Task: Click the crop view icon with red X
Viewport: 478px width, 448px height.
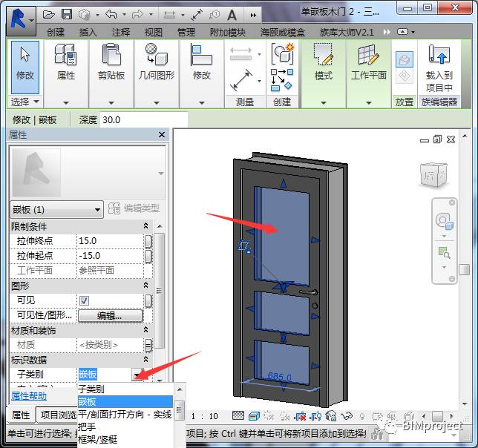Action: pyautogui.click(x=300, y=415)
